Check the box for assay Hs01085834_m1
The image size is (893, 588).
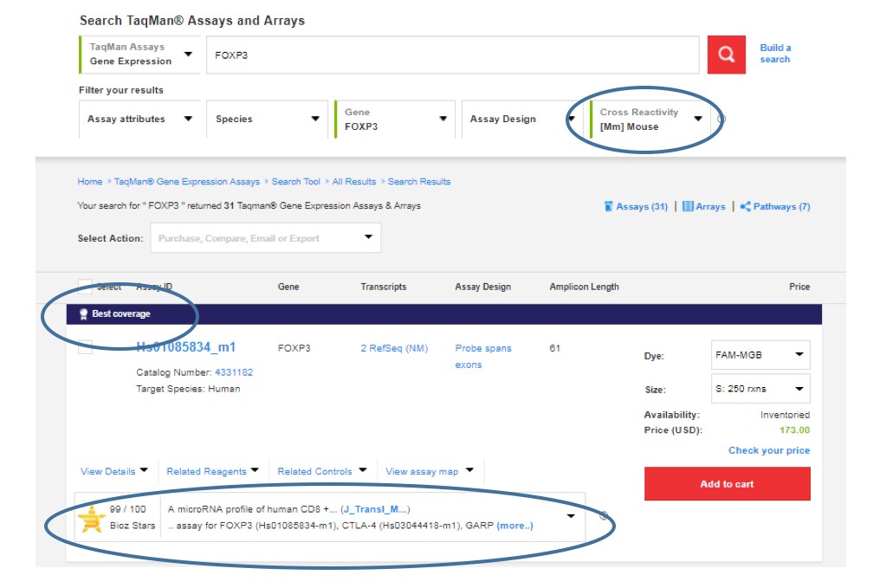85,347
